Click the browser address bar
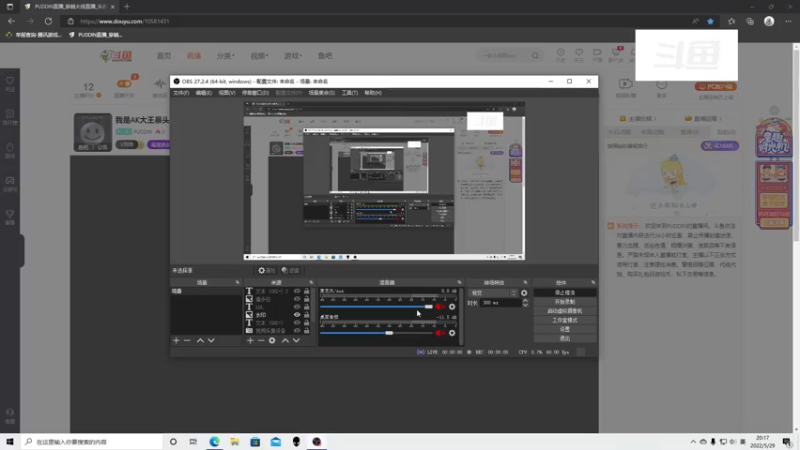800x450 pixels. point(378,21)
